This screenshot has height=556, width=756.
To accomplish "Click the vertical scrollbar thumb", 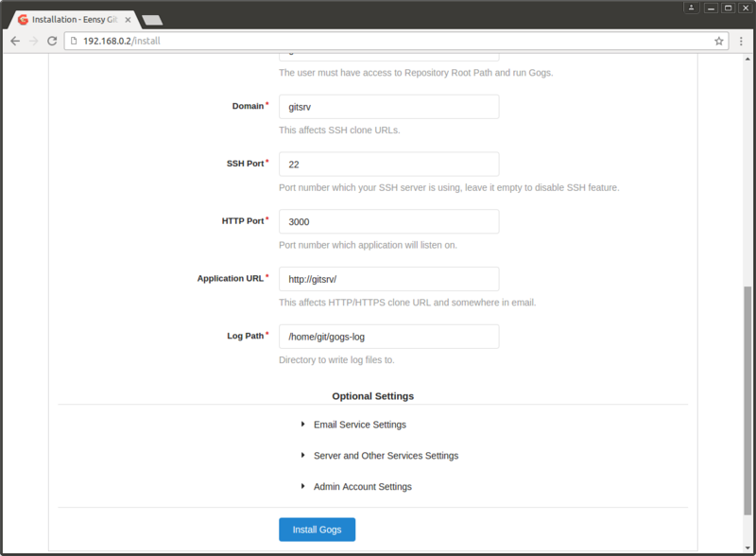I will coord(747,401).
